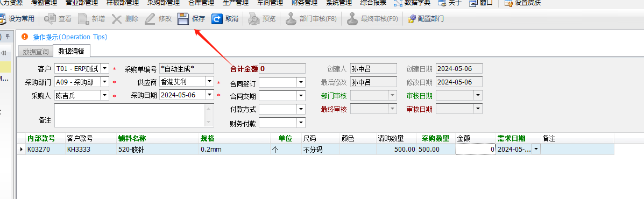Viewport: 644px width, 199px height.
Task: Open the 合同签订 dropdown
Action: [301, 82]
